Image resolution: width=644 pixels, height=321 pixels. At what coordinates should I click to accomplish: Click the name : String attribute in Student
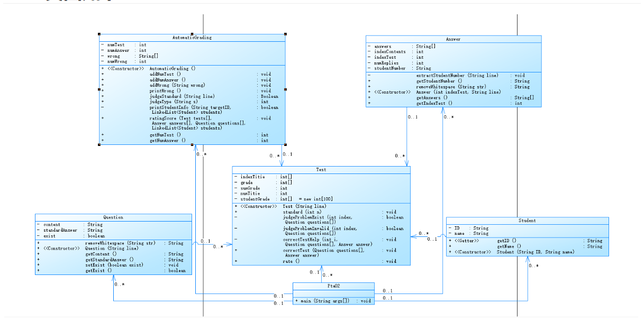468,233
